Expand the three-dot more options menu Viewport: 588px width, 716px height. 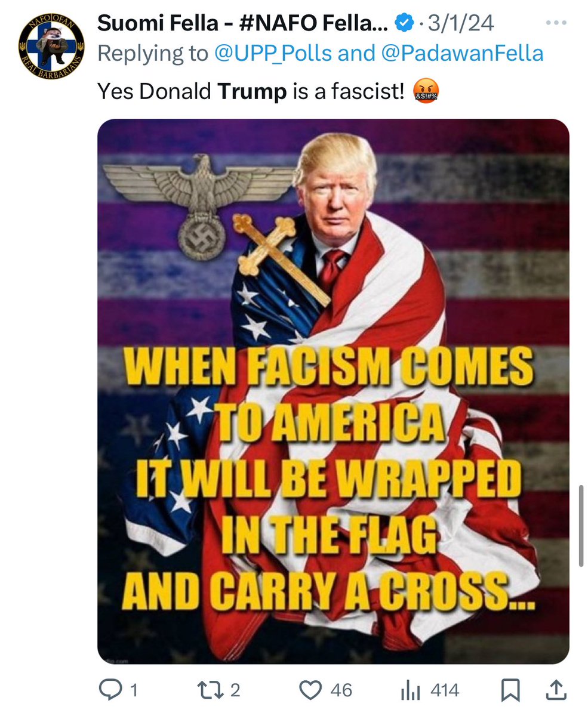(x=556, y=23)
